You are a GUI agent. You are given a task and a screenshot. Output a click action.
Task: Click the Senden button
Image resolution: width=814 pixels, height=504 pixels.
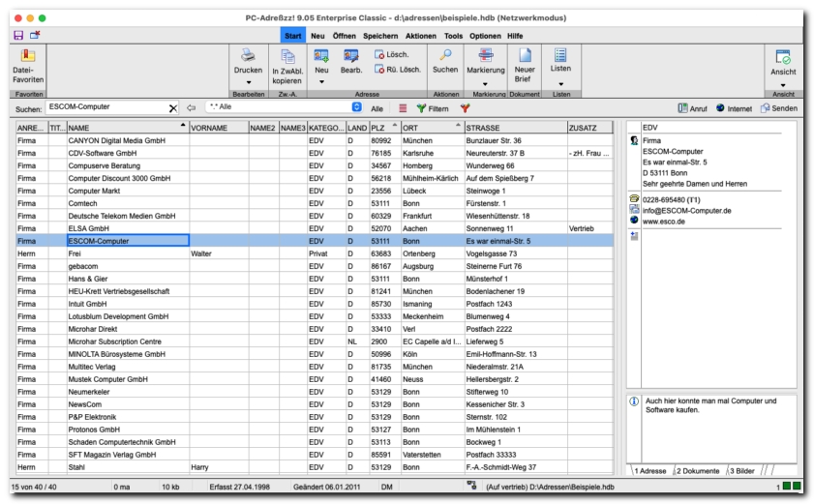pyautogui.click(x=779, y=108)
